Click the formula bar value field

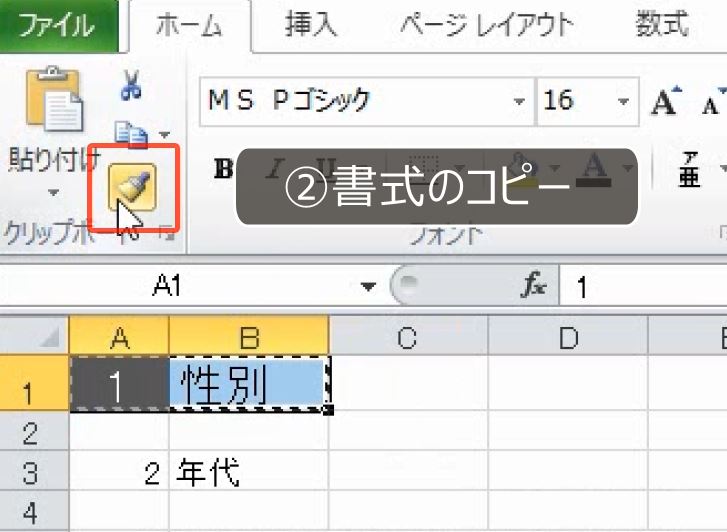point(643,286)
